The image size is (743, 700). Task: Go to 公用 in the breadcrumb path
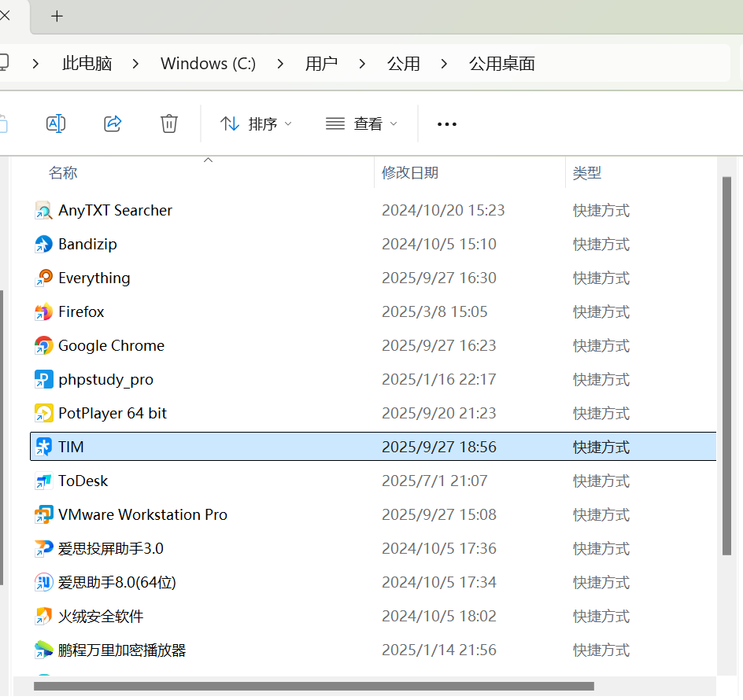[x=403, y=64]
